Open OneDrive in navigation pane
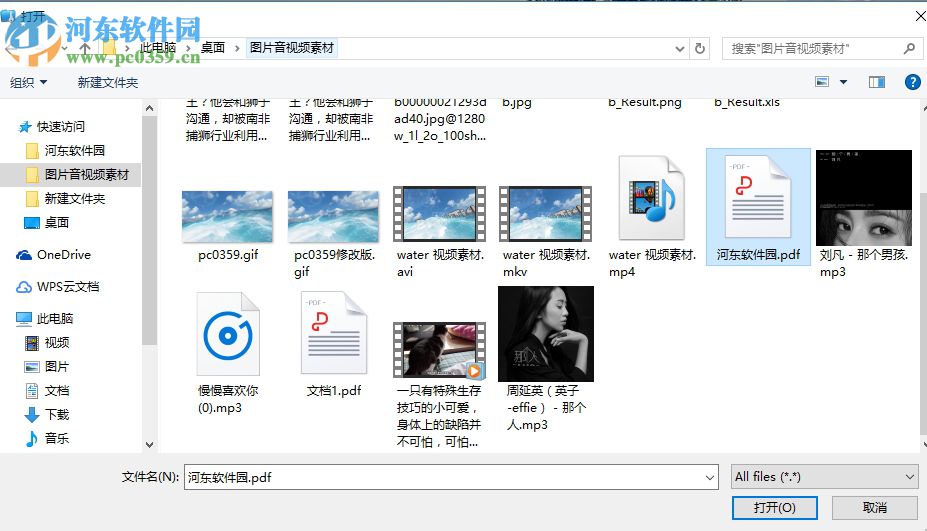The image size is (927, 531). 63,255
